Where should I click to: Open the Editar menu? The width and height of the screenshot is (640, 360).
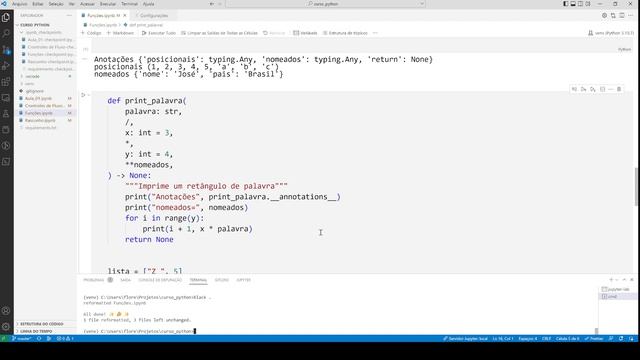pos(38,4)
